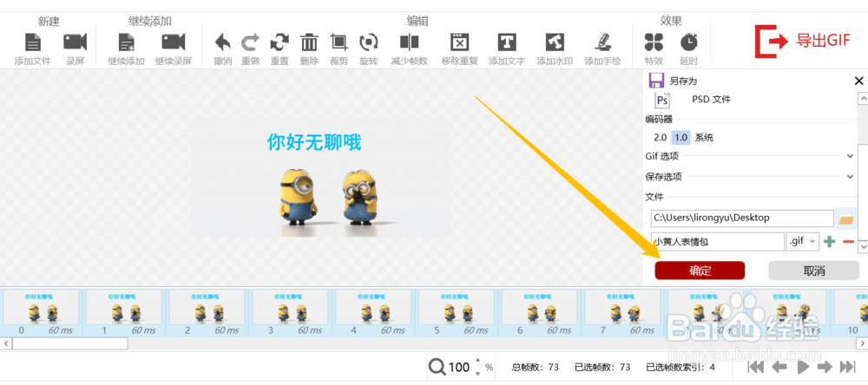Screen dimensions: 868x385
Task: Start a new screen recording (录屏)
Action: click(x=76, y=42)
